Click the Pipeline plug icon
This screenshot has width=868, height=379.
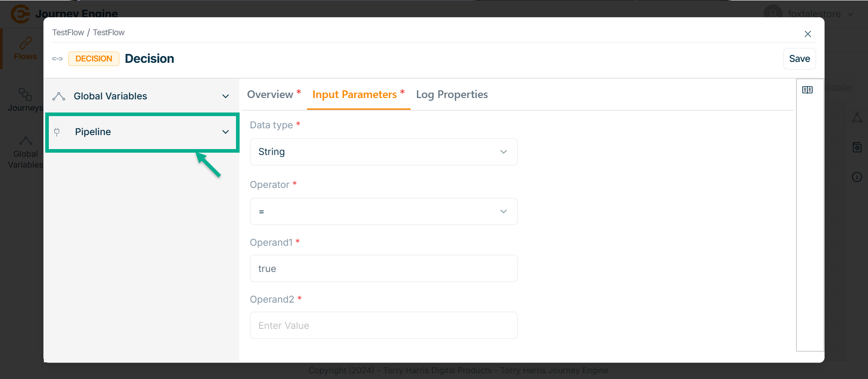tap(57, 132)
